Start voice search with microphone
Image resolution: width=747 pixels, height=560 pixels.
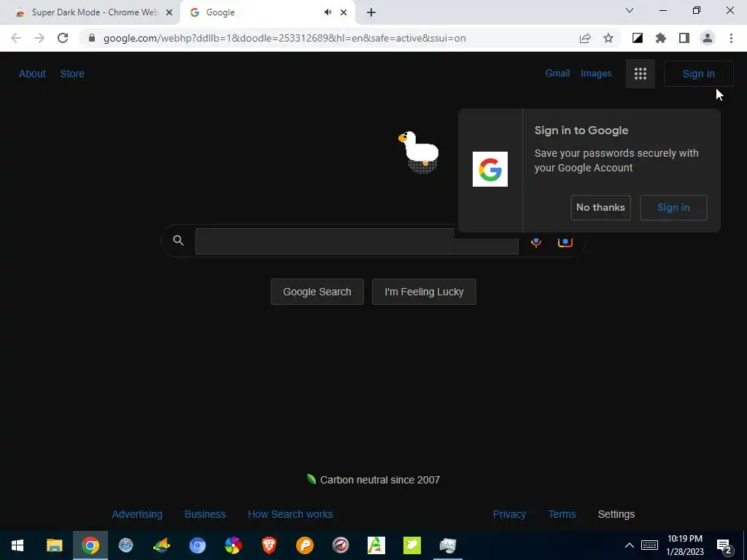[536, 242]
